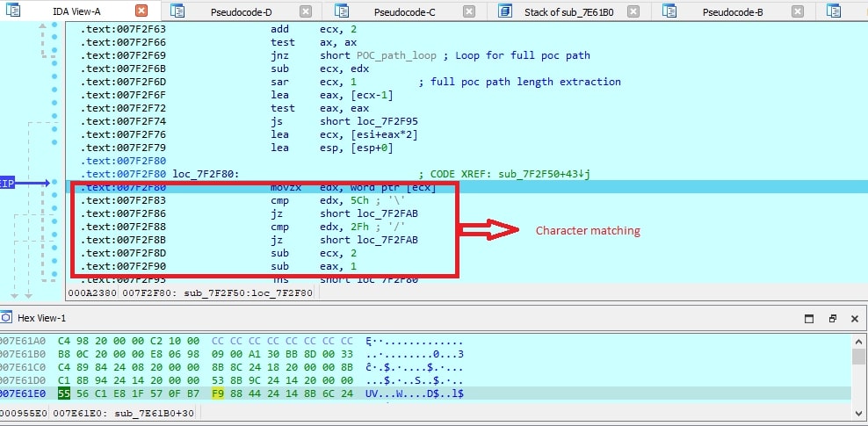Select the sar ecx, 1 instruction
The width and height of the screenshot is (868, 426).
tap(314, 82)
